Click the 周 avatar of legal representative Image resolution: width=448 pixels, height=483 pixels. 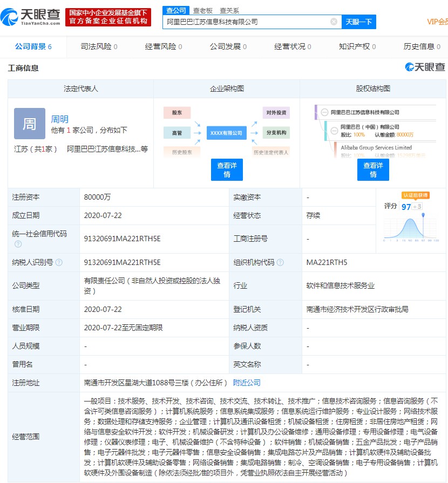pos(30,124)
